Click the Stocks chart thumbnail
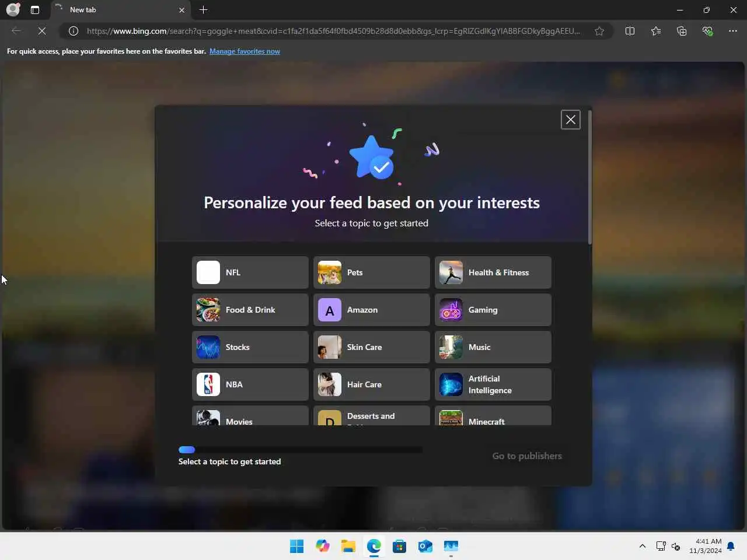747x560 pixels. pyautogui.click(x=208, y=347)
